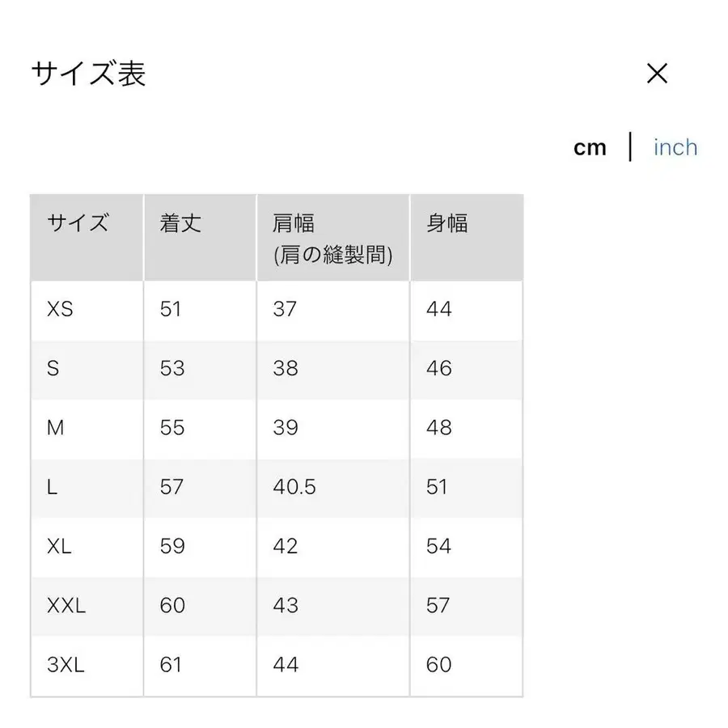
Task: Close the サイズ表 dialog
Action: (658, 74)
